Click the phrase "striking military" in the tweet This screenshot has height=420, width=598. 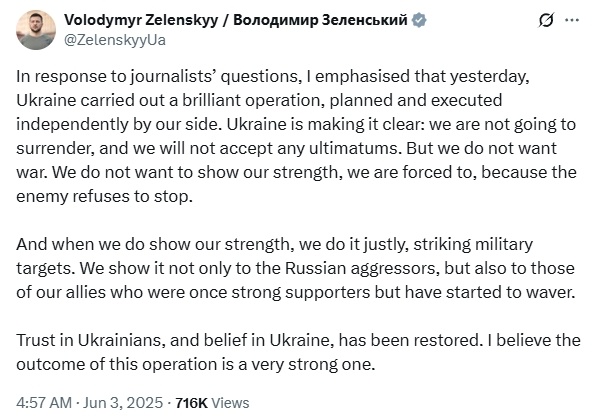tap(473, 245)
